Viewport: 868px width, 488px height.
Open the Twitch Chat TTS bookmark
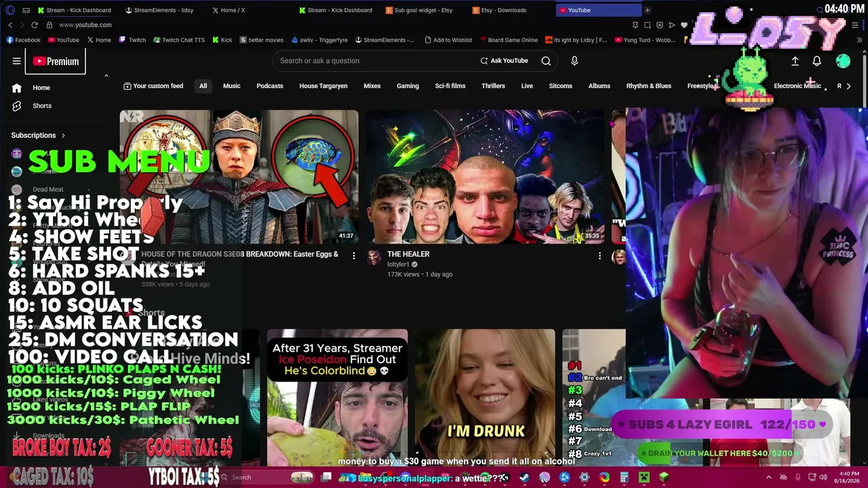(x=179, y=40)
